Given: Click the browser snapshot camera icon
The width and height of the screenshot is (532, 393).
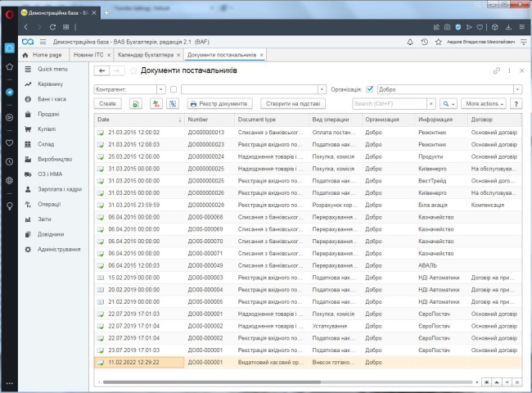Looking at the screenshot, I should pyautogui.click(x=447, y=27).
